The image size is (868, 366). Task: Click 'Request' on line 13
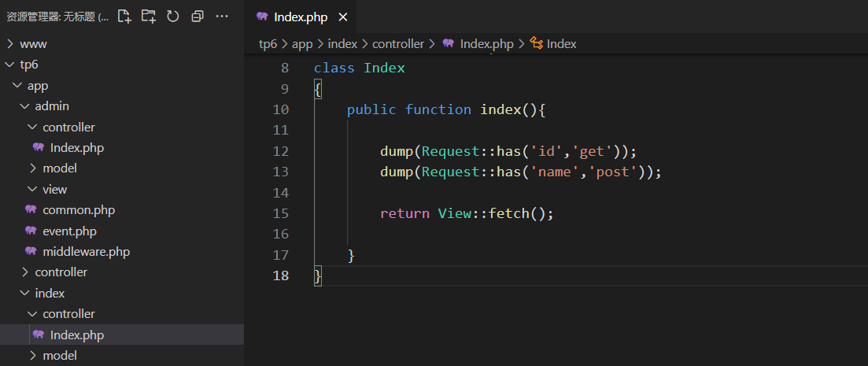tap(451, 172)
